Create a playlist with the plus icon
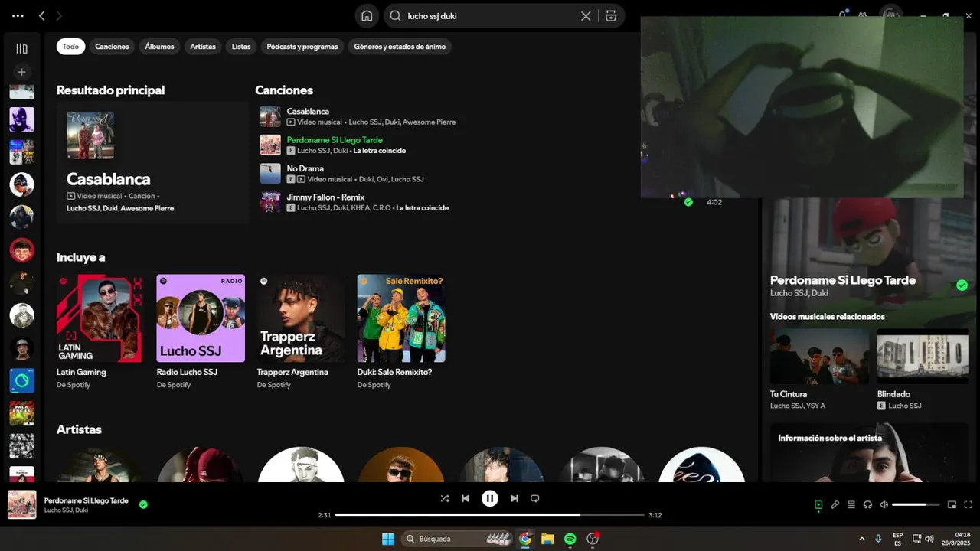Screen dimensions: 980x551 click(21, 72)
